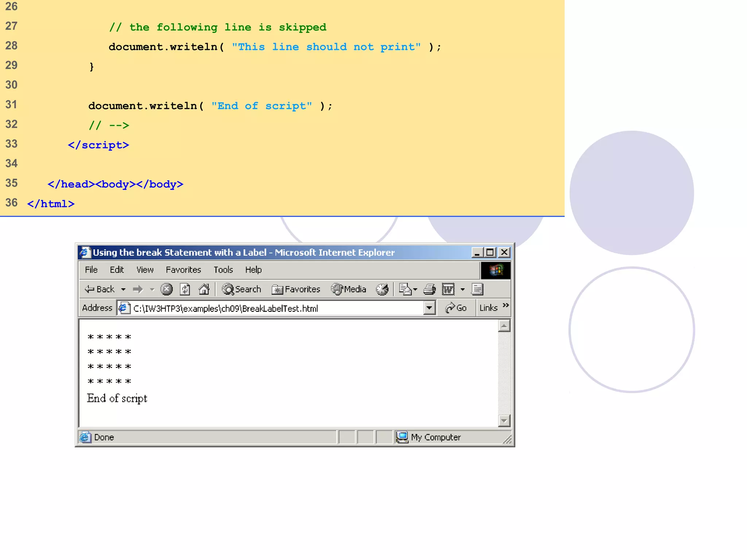Click the Print icon

429,289
